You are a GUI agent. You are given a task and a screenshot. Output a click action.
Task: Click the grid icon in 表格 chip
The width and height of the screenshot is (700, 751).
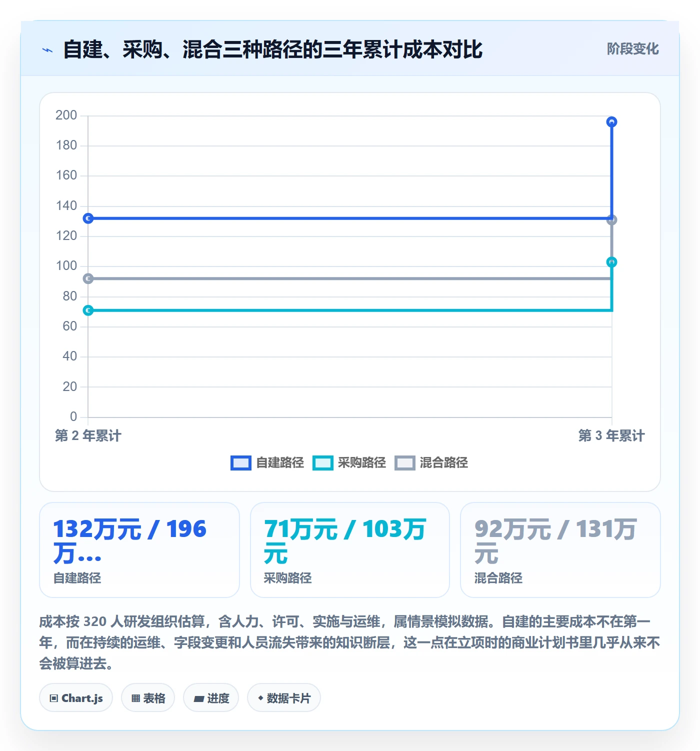click(x=135, y=698)
